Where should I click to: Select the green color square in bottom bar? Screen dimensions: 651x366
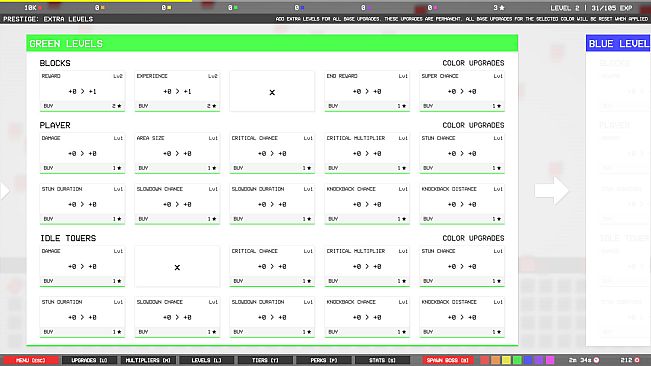coord(517,360)
